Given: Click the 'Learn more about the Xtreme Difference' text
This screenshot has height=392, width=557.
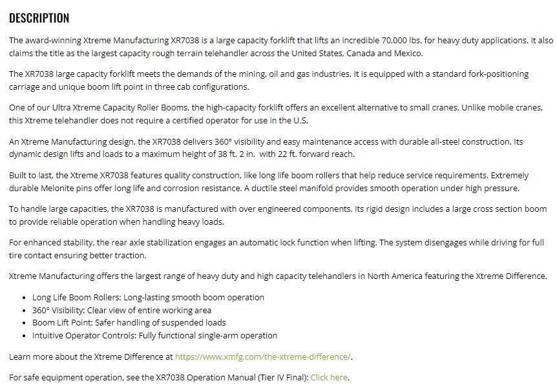Looking at the screenshot, I should click(x=90, y=356).
